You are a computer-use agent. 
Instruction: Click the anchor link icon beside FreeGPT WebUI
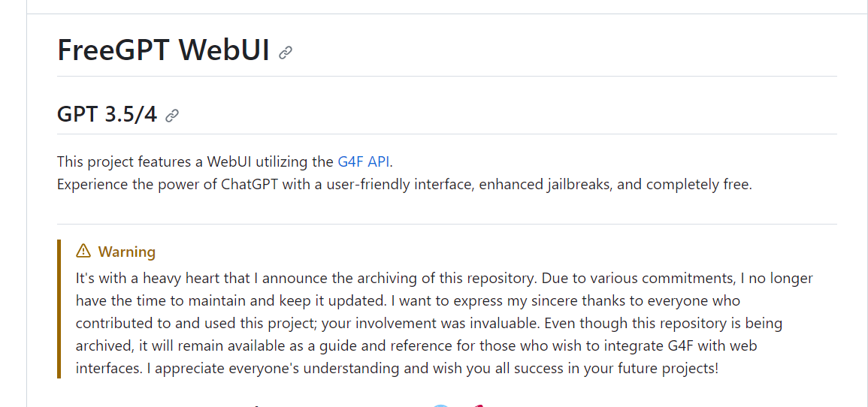tap(286, 53)
